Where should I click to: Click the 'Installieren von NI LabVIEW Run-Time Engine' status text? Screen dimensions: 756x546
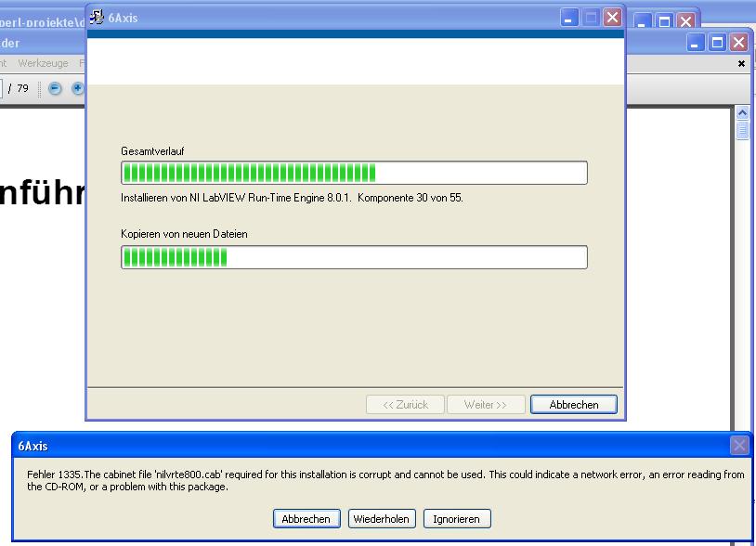[292, 198]
